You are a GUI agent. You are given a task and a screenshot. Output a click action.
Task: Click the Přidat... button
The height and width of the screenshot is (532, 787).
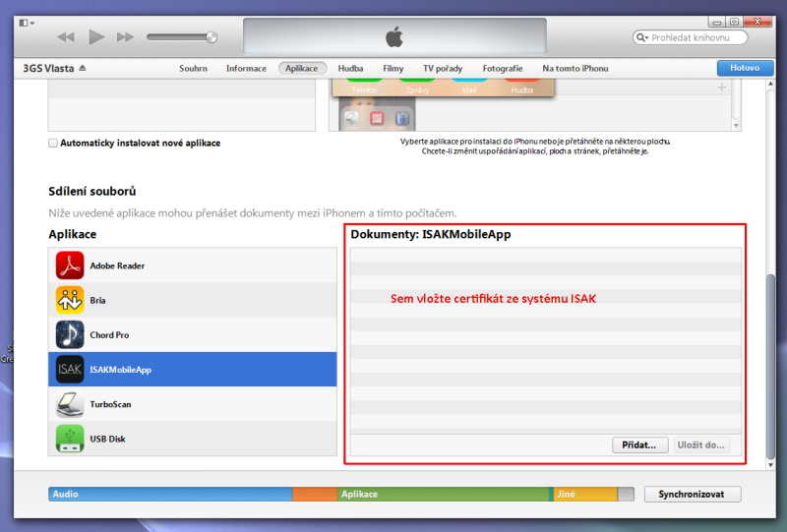pyautogui.click(x=640, y=444)
